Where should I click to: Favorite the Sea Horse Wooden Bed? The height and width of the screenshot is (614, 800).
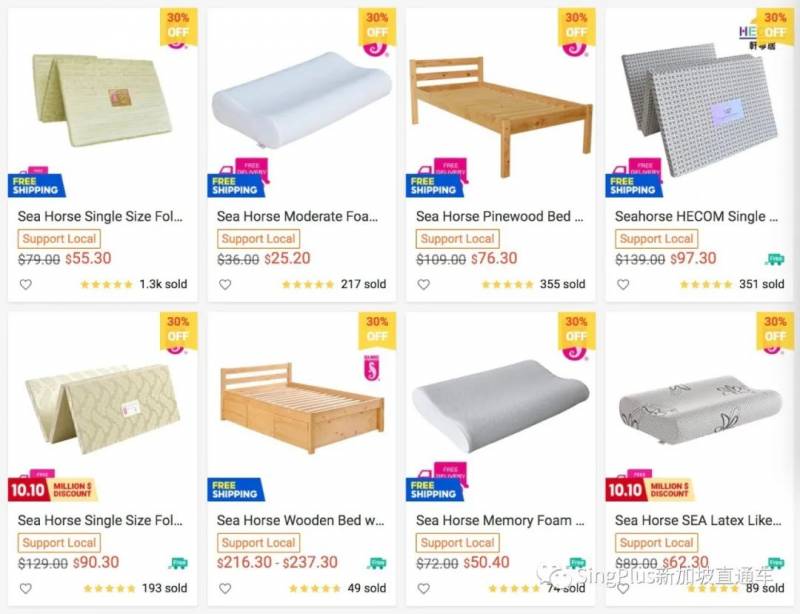(225, 588)
